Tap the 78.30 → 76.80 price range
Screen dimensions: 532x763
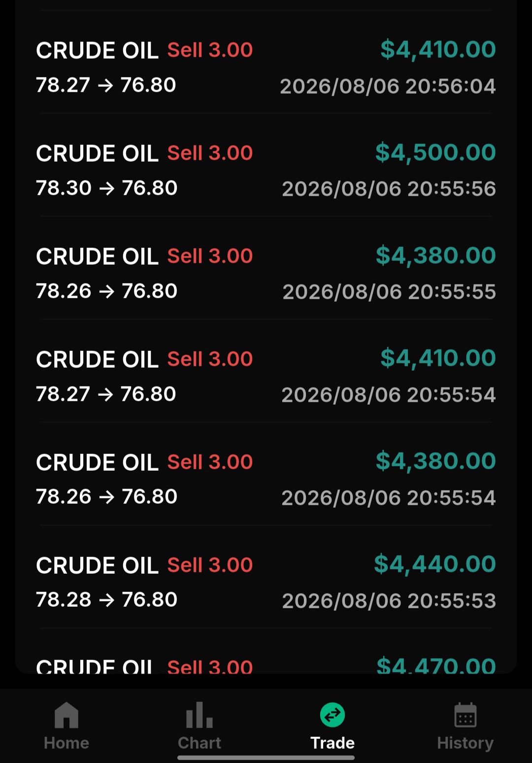tap(106, 188)
